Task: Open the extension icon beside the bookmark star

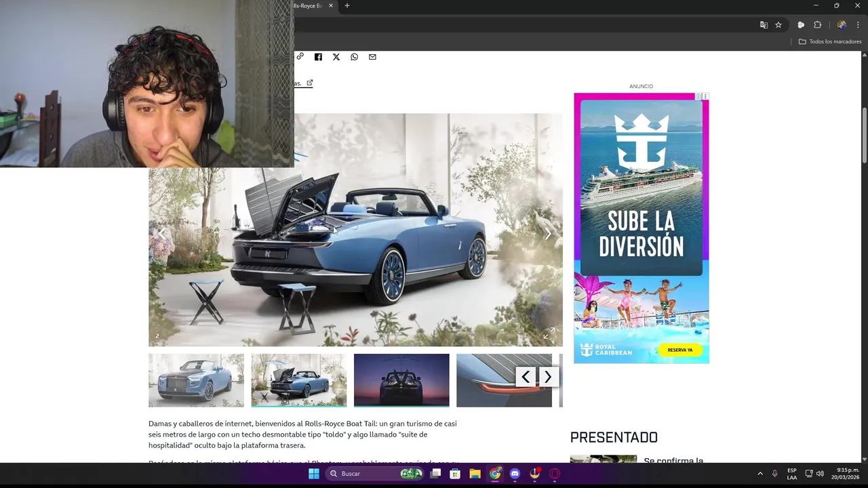Action: pos(801,25)
